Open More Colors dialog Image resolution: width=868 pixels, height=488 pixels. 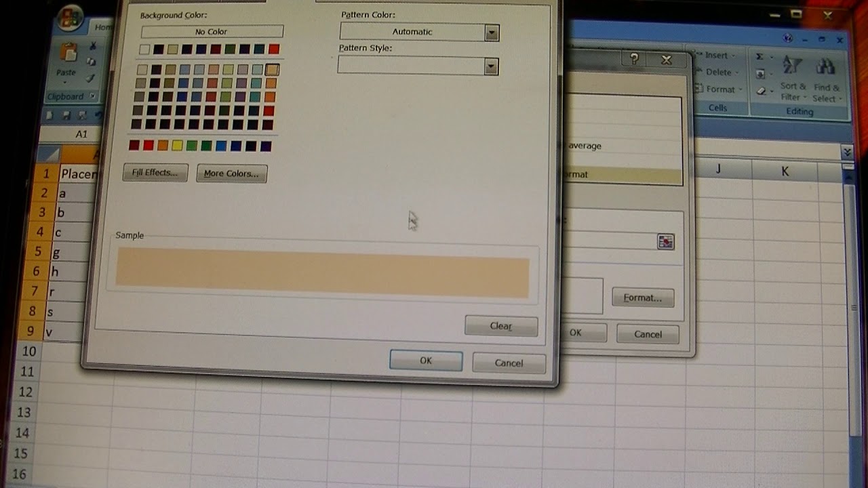click(x=231, y=174)
